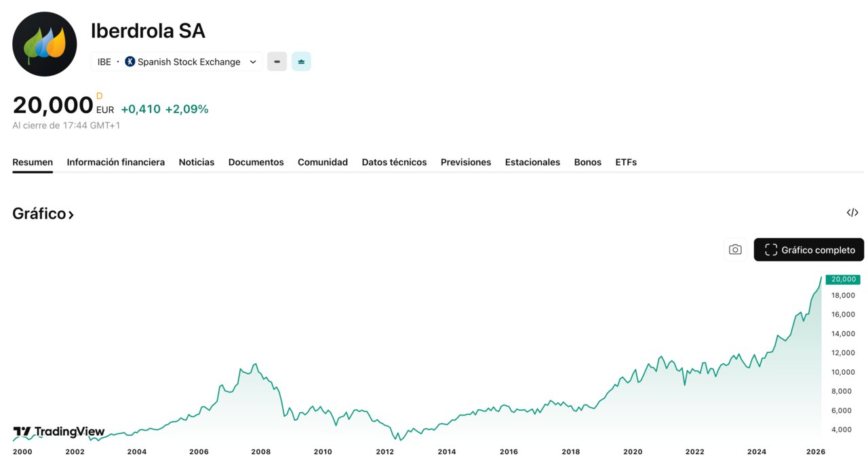The width and height of the screenshot is (868, 471).
Task: Expand the Gráfico section chevron
Action: click(70, 213)
